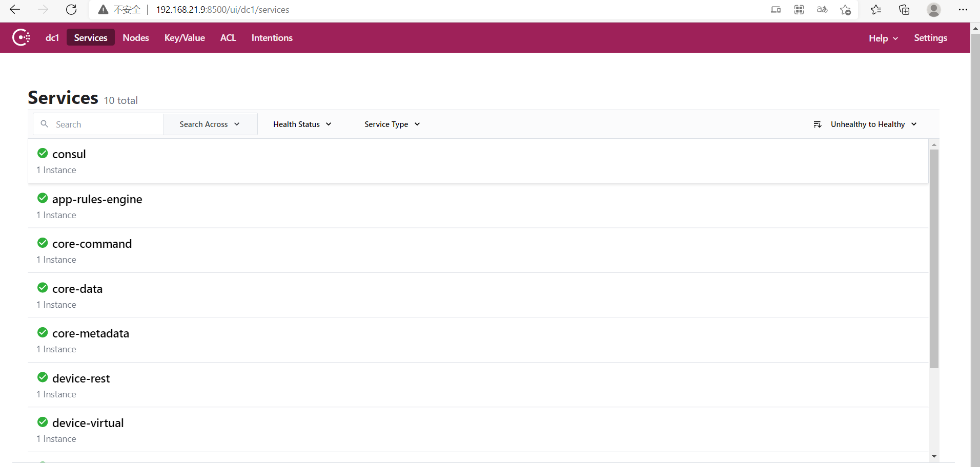
Task: Click the list scrollbar down arrow
Action: point(934,456)
